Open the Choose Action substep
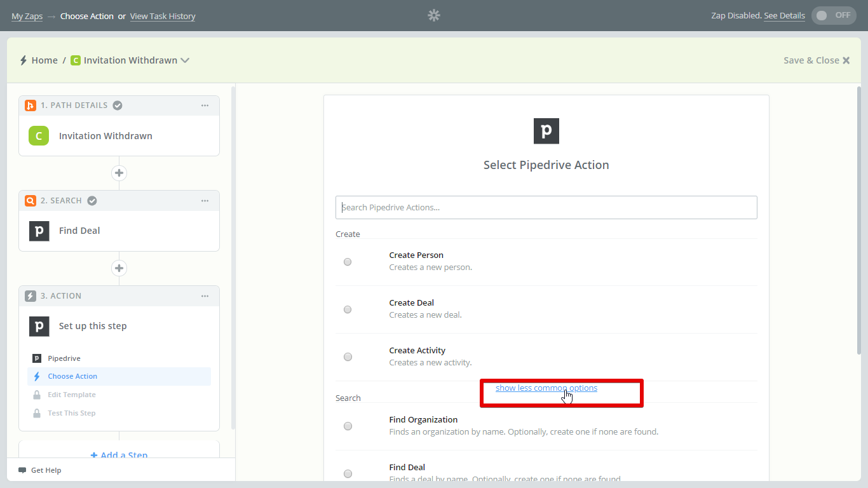The height and width of the screenshot is (488, 868). (119, 376)
